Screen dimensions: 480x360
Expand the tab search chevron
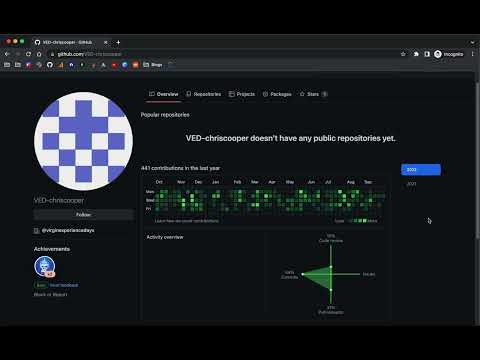click(x=473, y=42)
